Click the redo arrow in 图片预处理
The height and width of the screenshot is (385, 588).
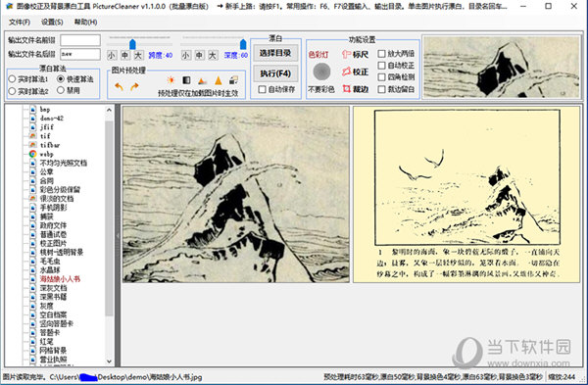pos(134,86)
